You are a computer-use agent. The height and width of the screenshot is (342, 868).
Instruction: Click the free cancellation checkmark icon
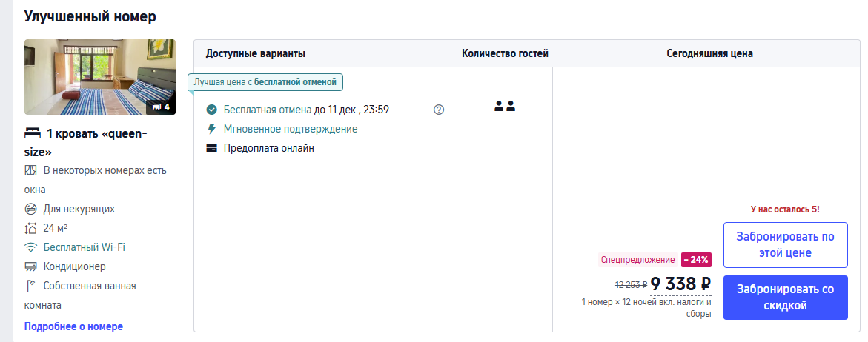(211, 110)
